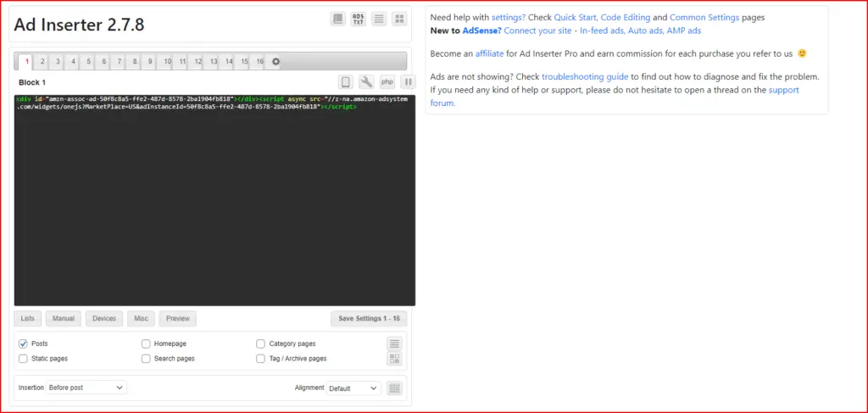Image resolution: width=868 pixels, height=413 pixels.
Task: Enable the Search pages checkbox
Action: click(146, 359)
